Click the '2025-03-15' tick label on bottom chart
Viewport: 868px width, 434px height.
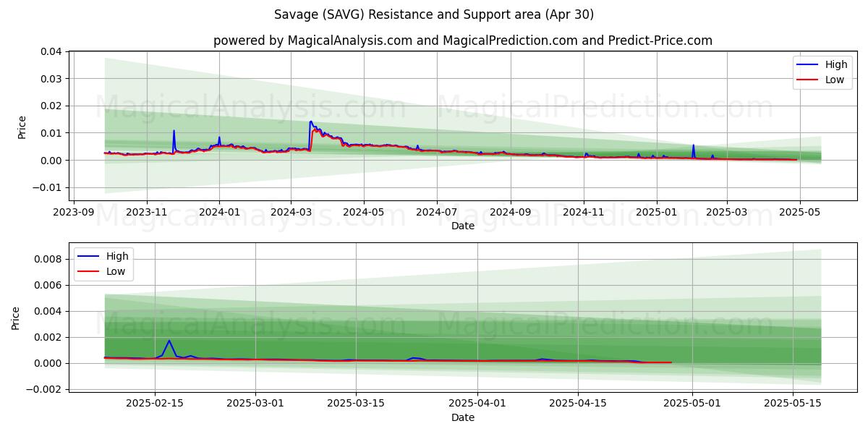356,404
